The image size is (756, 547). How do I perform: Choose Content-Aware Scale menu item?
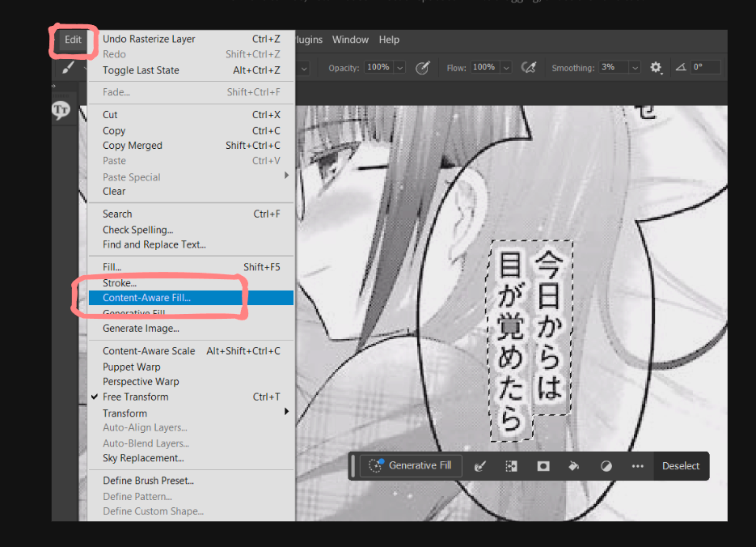pos(192,350)
